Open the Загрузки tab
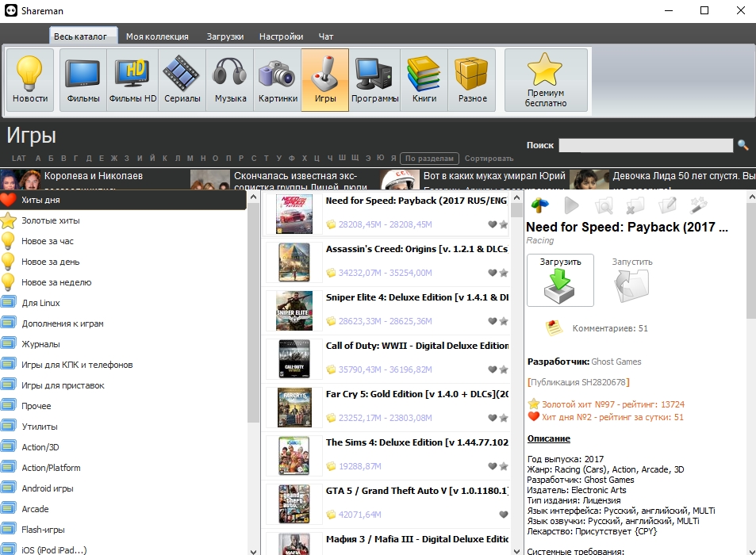This screenshot has height=555, width=756. (225, 36)
